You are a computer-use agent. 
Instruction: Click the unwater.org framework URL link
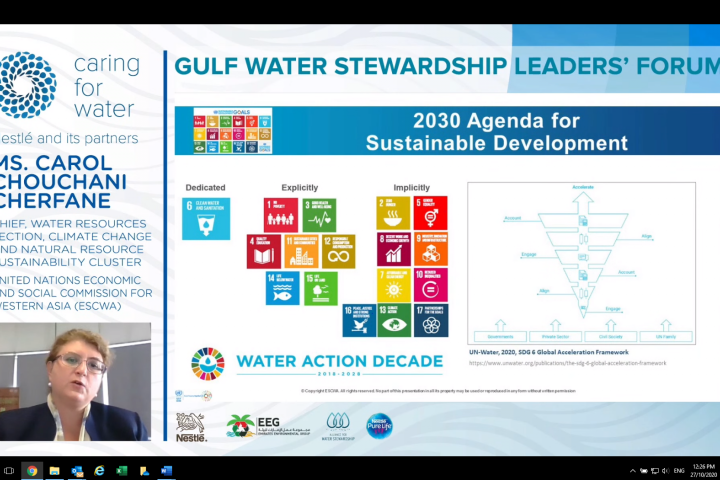click(567, 363)
